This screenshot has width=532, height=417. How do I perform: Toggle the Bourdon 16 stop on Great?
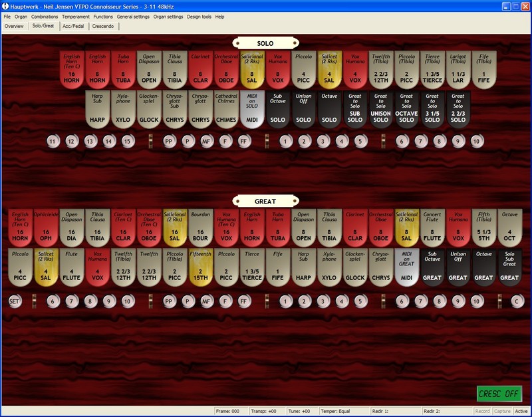[201, 227]
